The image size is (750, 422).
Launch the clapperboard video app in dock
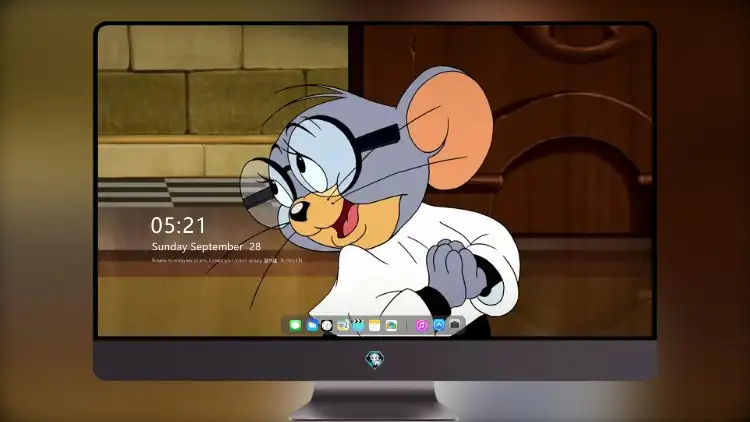click(x=358, y=325)
